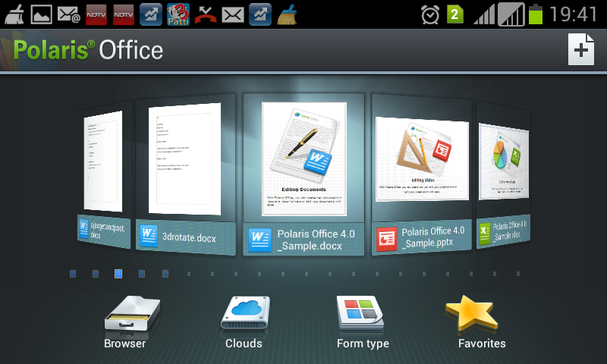The height and width of the screenshot is (364, 607).
Task: Open Polaris Office 4.0_Sample.pptx thumbnail
Action: [422, 159]
